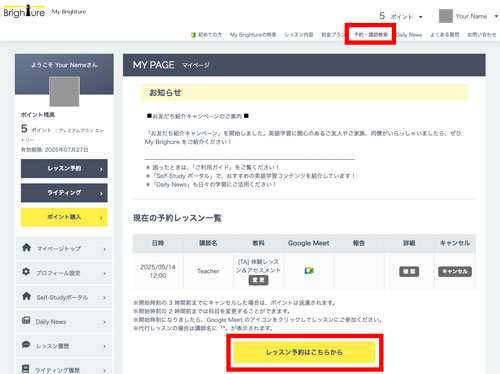Click the yellow レッスン予約はこちらから button

click(304, 352)
